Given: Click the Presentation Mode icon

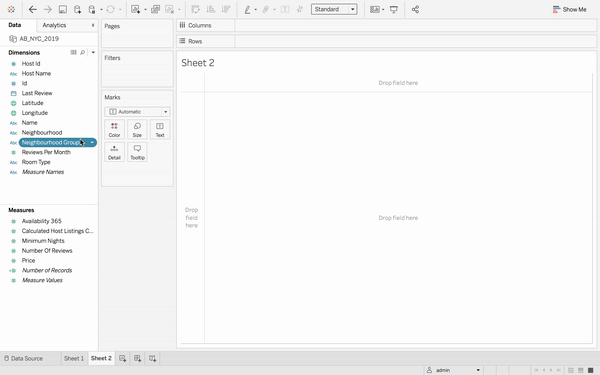Looking at the screenshot, I should (x=394, y=9).
